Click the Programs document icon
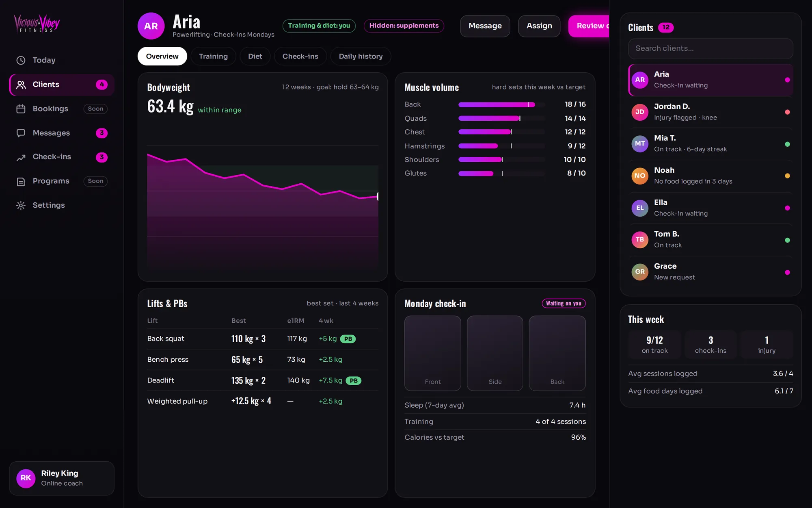 point(21,181)
